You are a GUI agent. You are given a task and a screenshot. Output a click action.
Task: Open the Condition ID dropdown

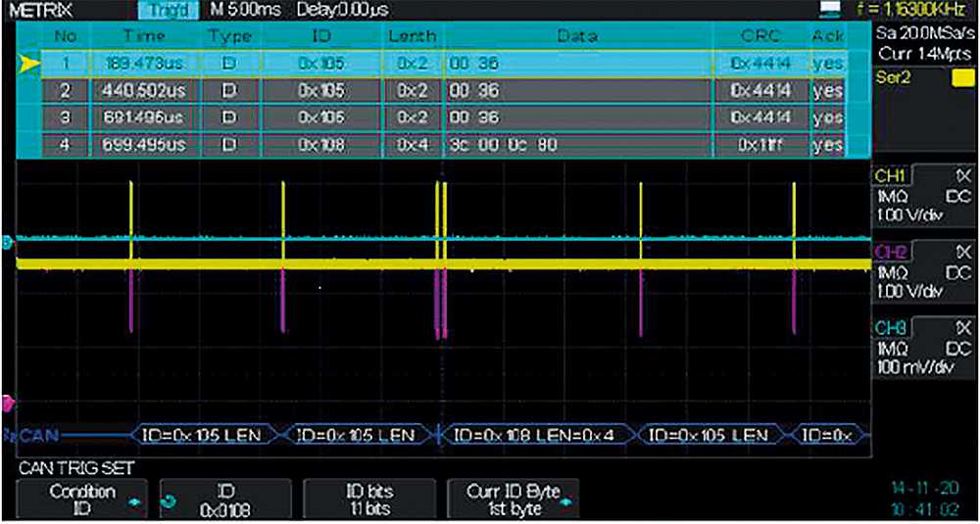[x=85, y=500]
